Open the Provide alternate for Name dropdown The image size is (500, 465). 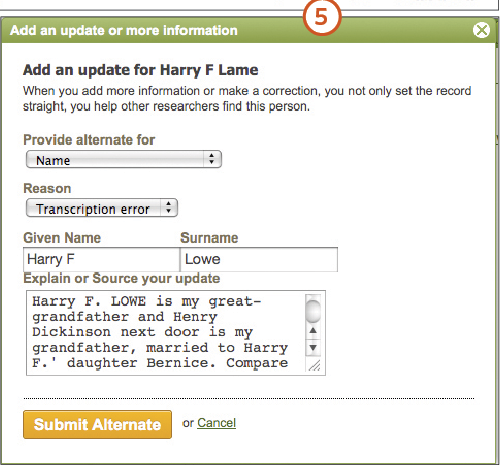click(124, 159)
